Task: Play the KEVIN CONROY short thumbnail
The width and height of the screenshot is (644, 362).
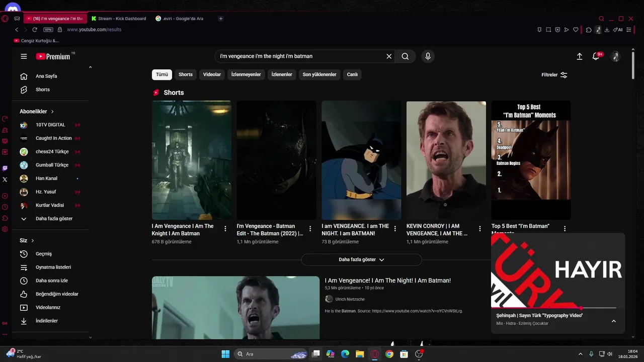Action: (x=446, y=160)
